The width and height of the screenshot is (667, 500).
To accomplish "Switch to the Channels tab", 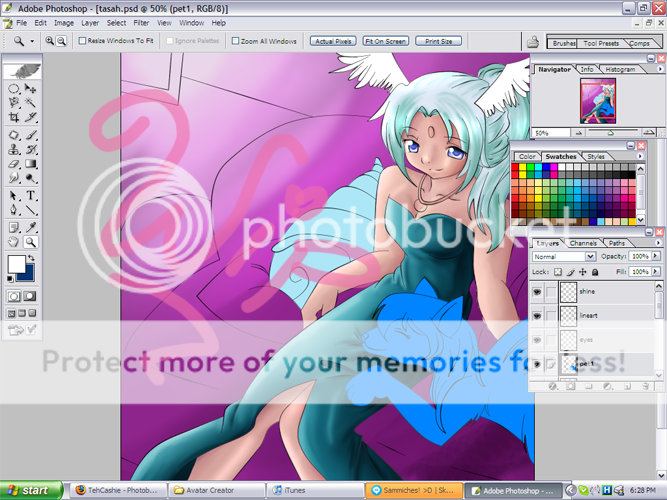I will [583, 243].
